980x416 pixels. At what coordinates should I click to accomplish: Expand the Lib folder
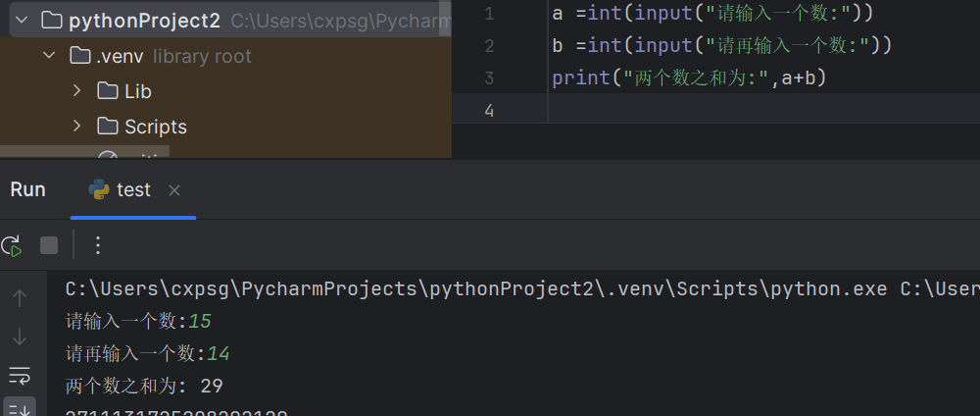coord(76,91)
